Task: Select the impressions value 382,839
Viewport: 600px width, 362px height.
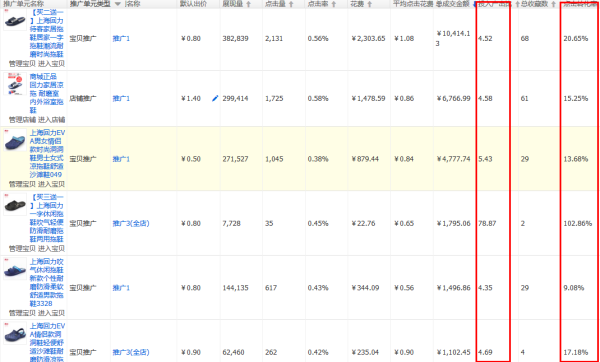Action: (x=235, y=39)
